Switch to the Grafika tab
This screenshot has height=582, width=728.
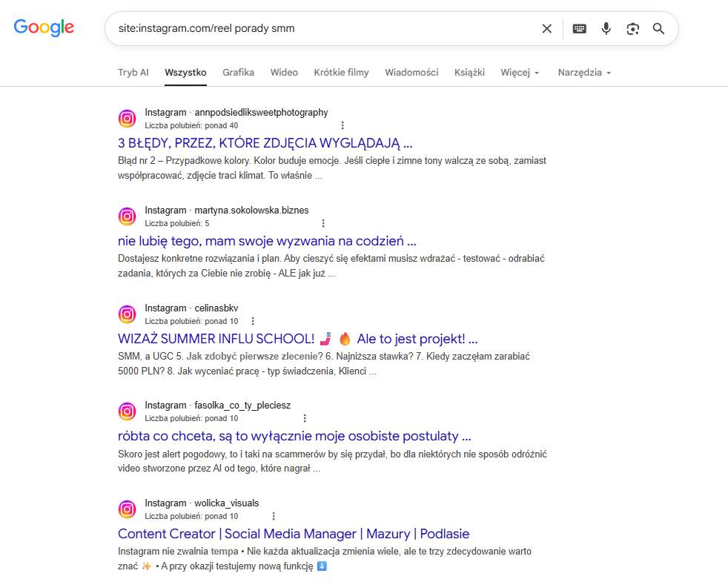[238, 73]
